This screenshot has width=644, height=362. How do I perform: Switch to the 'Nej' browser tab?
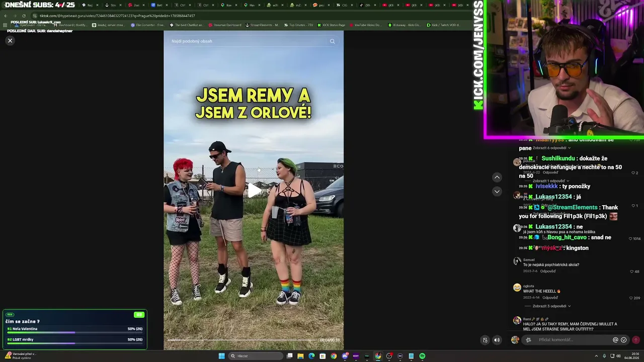point(90,5)
